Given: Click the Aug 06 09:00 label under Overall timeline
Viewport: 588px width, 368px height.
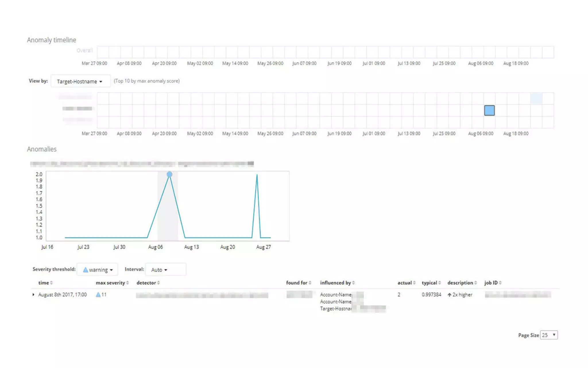Looking at the screenshot, I should [481, 63].
